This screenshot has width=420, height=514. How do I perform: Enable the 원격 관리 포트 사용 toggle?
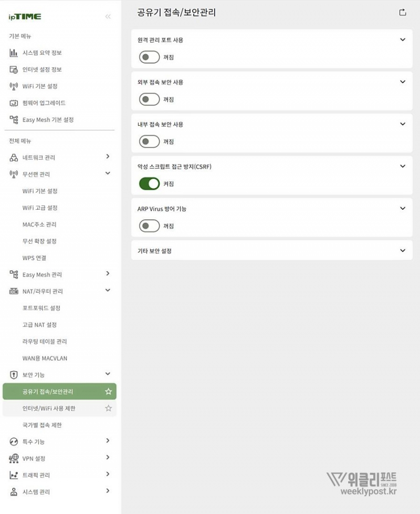(x=149, y=57)
